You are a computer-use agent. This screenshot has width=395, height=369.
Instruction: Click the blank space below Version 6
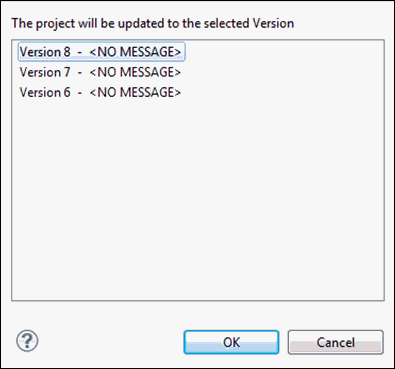click(198, 200)
